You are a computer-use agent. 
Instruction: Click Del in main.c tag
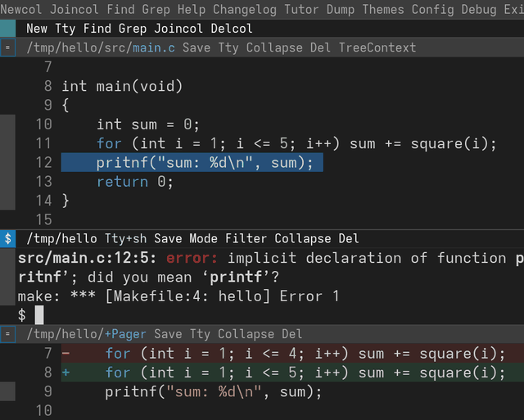(x=320, y=47)
